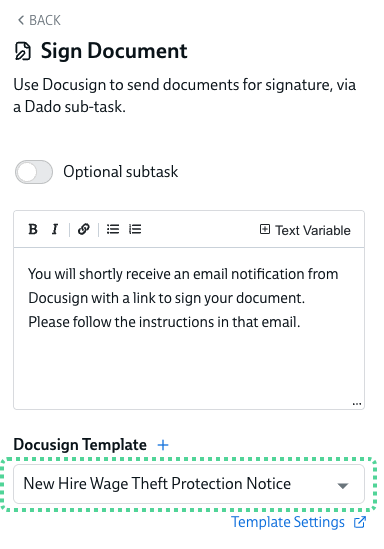
Task: Apply italic formatting in the editor toolbar
Action: (55, 229)
